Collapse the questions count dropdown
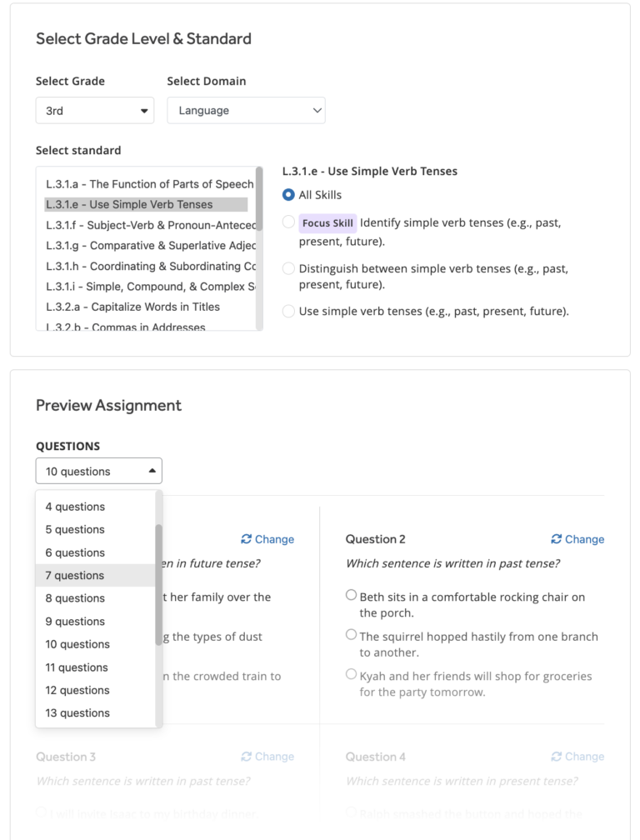640x840 pixels. pos(98,470)
